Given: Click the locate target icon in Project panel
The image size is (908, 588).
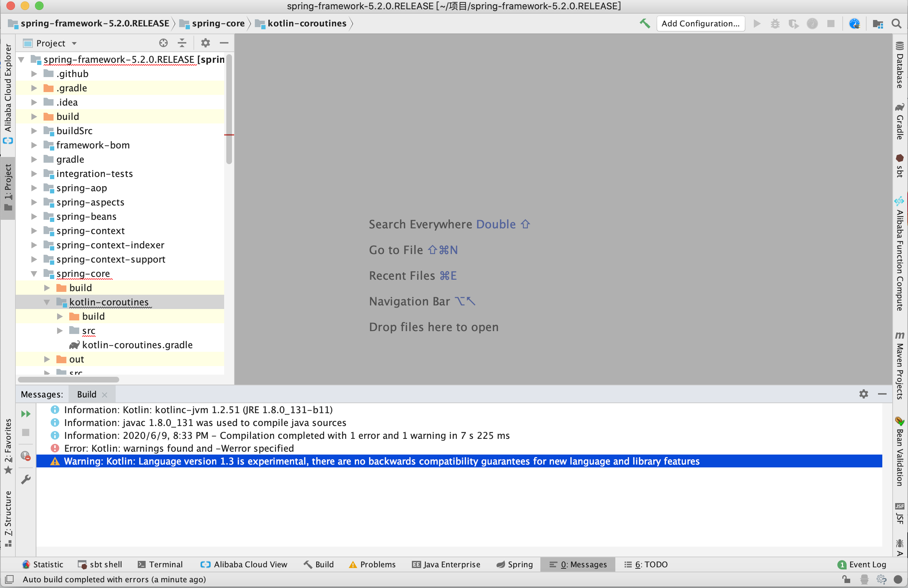Looking at the screenshot, I should point(163,43).
